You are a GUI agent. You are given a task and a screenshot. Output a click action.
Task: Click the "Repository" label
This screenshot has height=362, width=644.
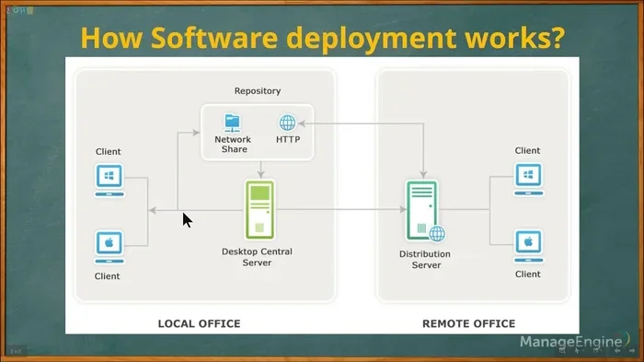(258, 91)
